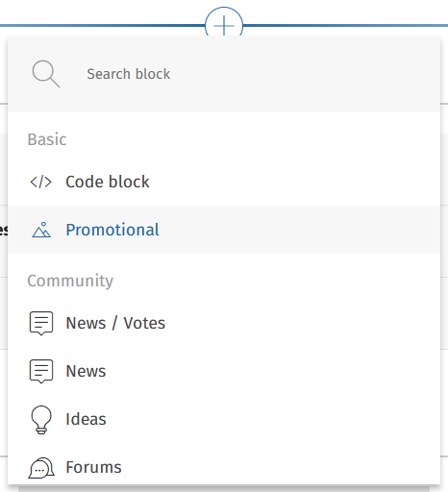448x492 pixels.
Task: Click the blue insertion line left of plus
Action: [x=102, y=25]
